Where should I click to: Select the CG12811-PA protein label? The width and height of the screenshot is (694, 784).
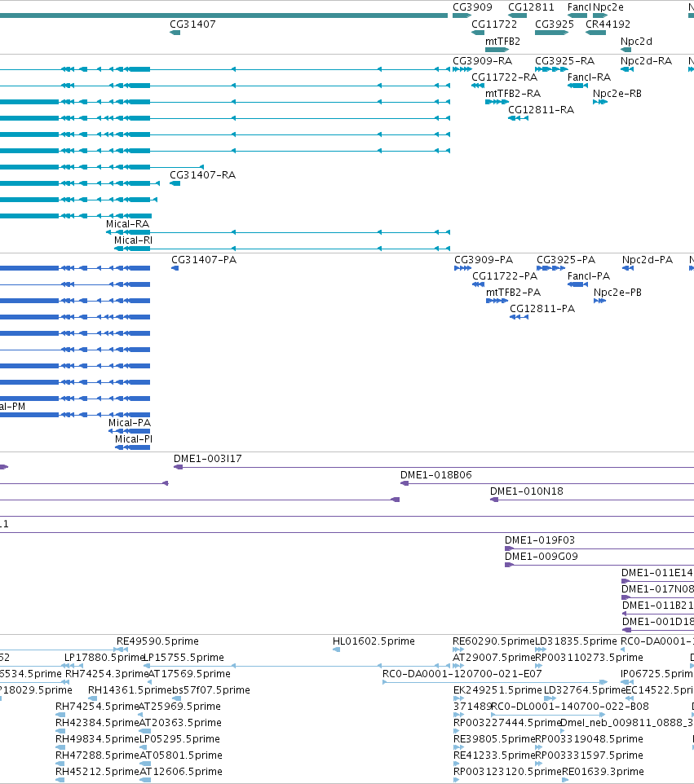[542, 309]
